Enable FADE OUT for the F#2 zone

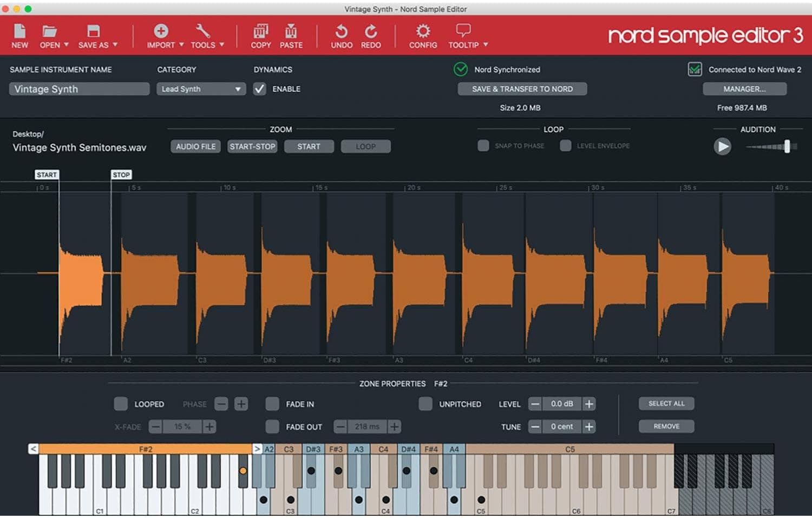(273, 426)
